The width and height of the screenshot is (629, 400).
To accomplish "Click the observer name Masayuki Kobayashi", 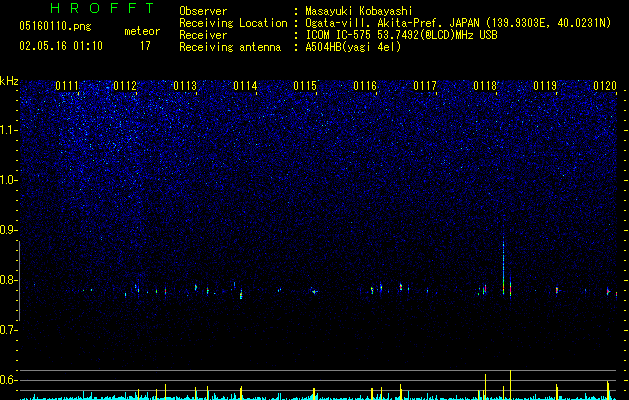I will coord(359,11).
